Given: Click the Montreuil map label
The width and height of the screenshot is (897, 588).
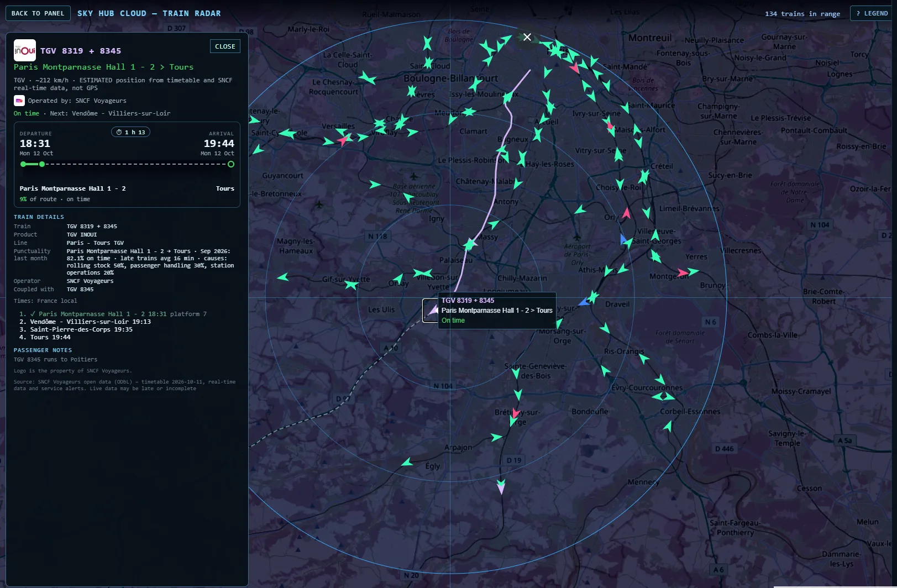Looking at the screenshot, I should [650, 38].
